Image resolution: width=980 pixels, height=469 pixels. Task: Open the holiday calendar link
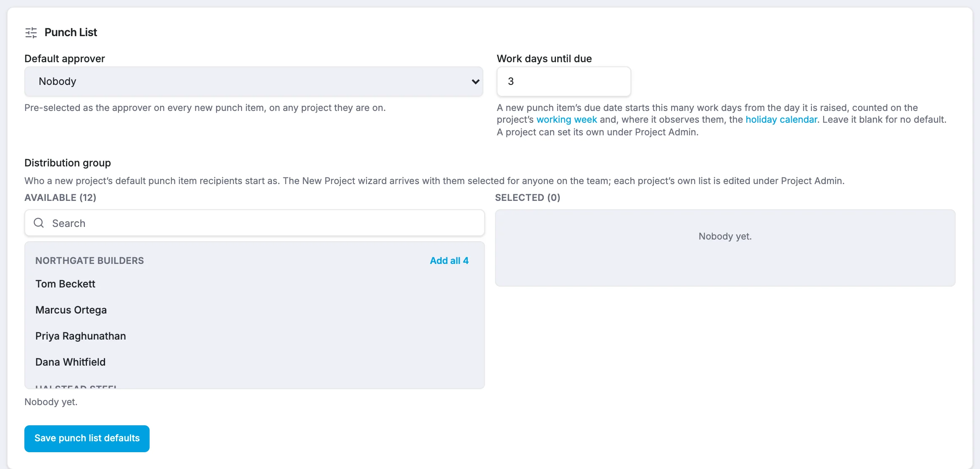[x=781, y=120]
